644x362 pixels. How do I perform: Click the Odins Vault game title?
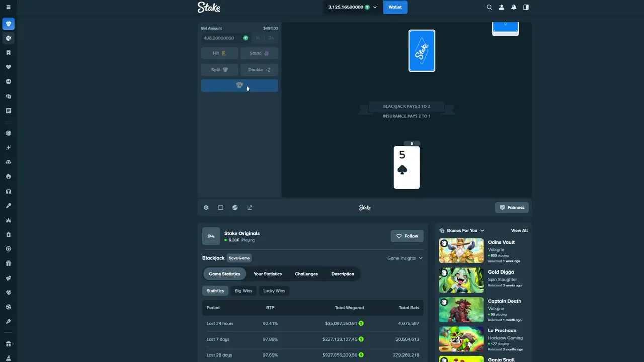[x=501, y=242]
